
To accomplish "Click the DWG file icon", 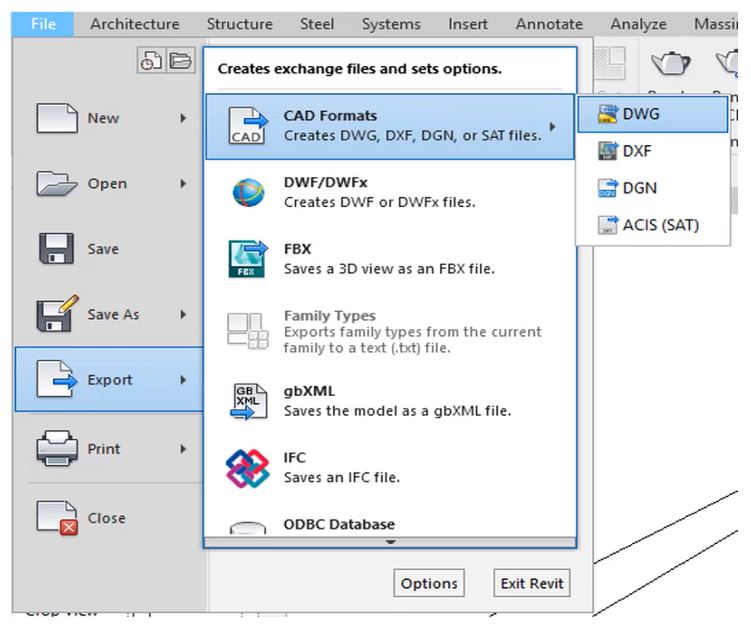I will pos(608,114).
